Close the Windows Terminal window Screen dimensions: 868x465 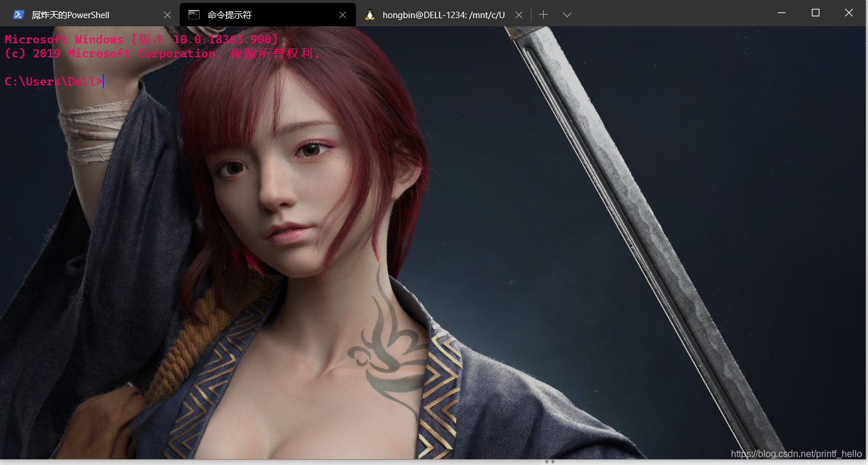849,13
